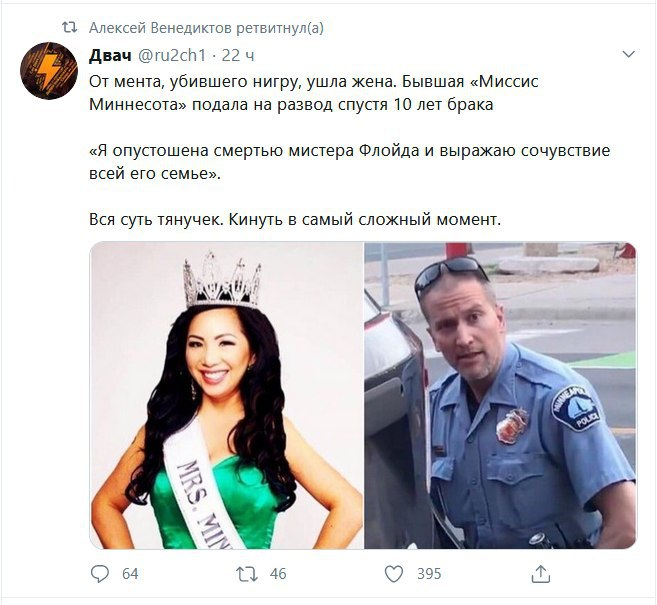Open the Двач account name link
Image resolution: width=657 pixels, height=605 pixels.
click(x=110, y=55)
